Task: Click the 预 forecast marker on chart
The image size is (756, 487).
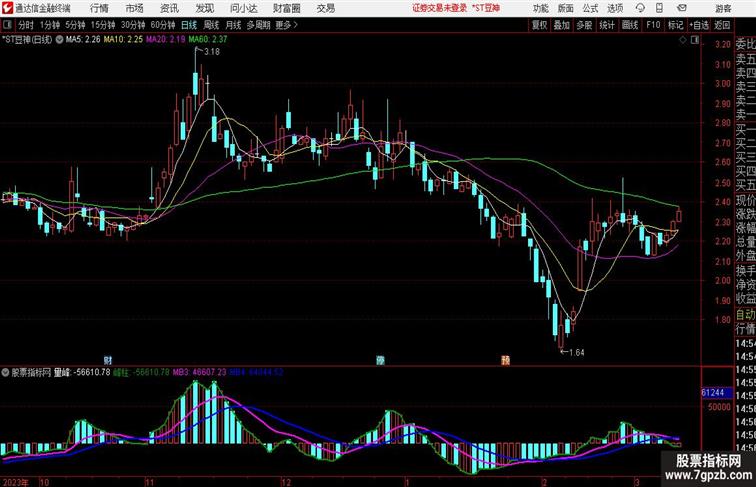Action: pos(505,360)
